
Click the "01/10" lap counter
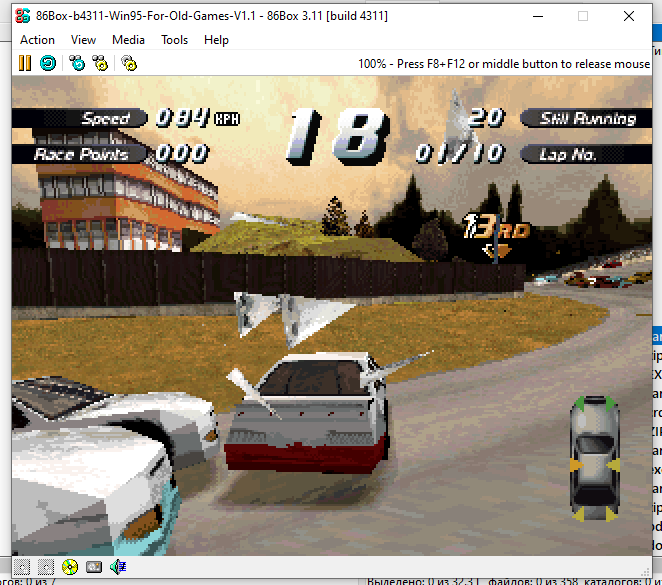(460, 153)
